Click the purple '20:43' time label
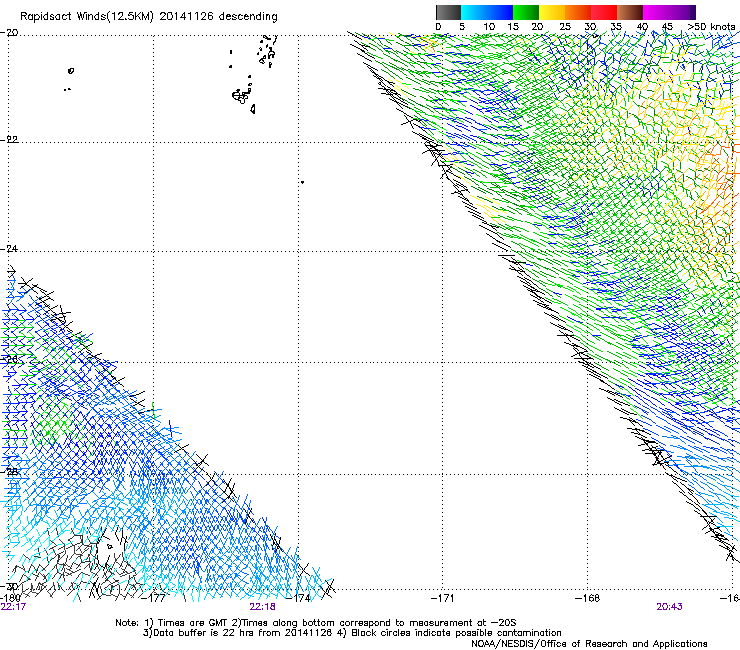Viewport: 740px width, 650px height. (669, 607)
